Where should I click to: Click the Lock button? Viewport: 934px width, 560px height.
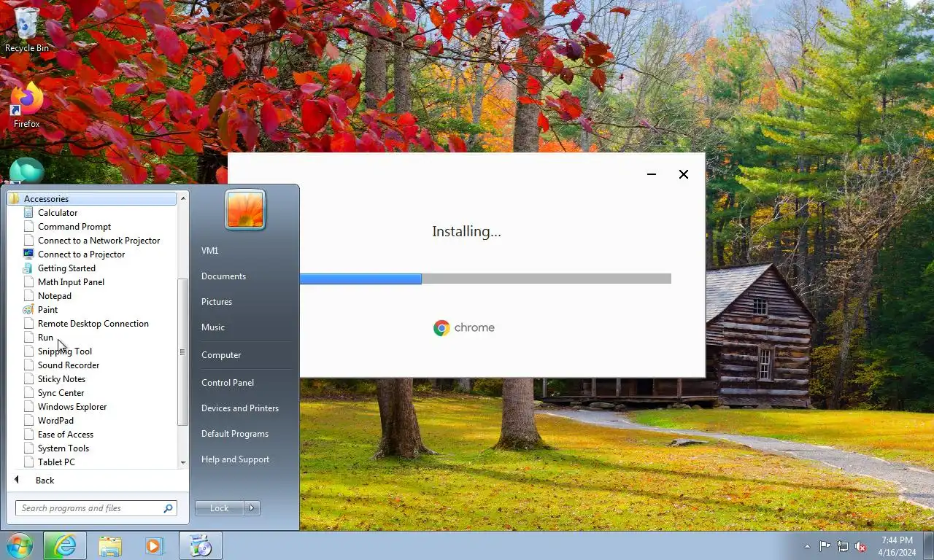coord(220,508)
